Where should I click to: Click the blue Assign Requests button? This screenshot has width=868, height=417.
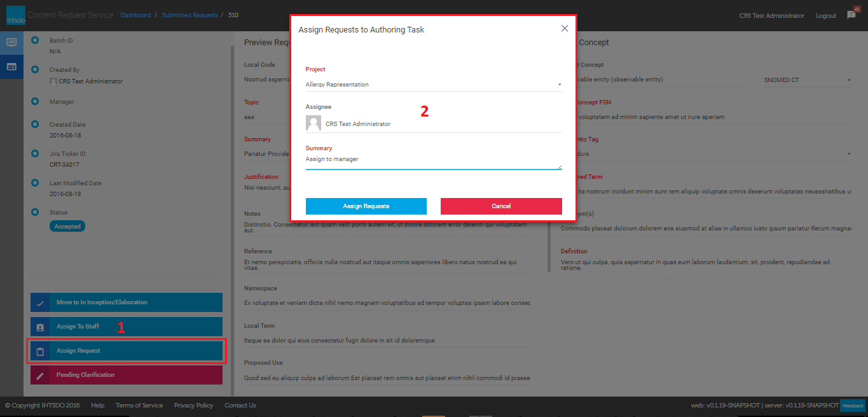(366, 206)
